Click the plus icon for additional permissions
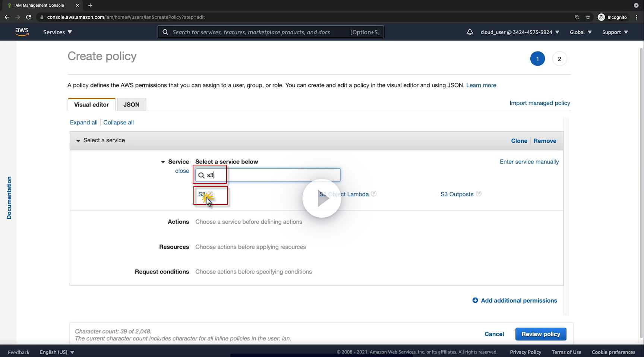644x357 pixels. click(x=475, y=300)
